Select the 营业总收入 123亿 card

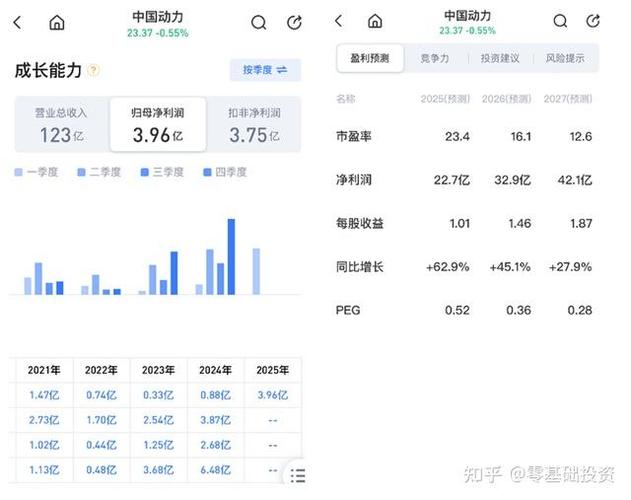click(x=62, y=124)
